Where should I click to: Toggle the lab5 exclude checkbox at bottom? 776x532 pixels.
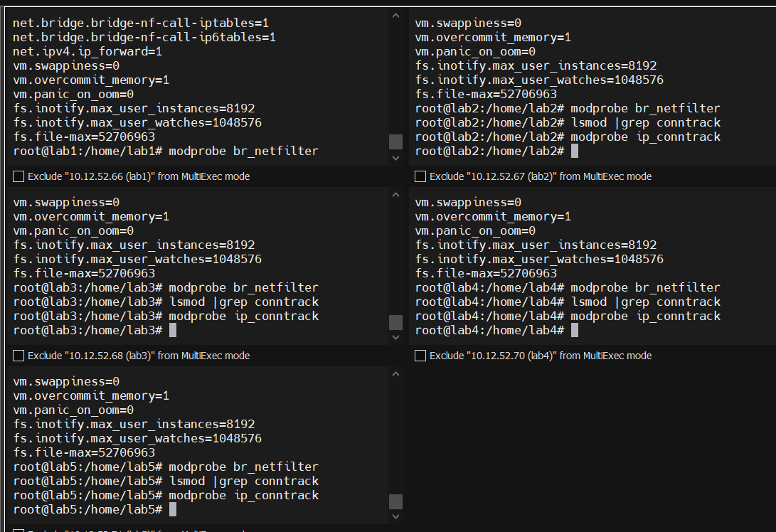tap(18, 530)
